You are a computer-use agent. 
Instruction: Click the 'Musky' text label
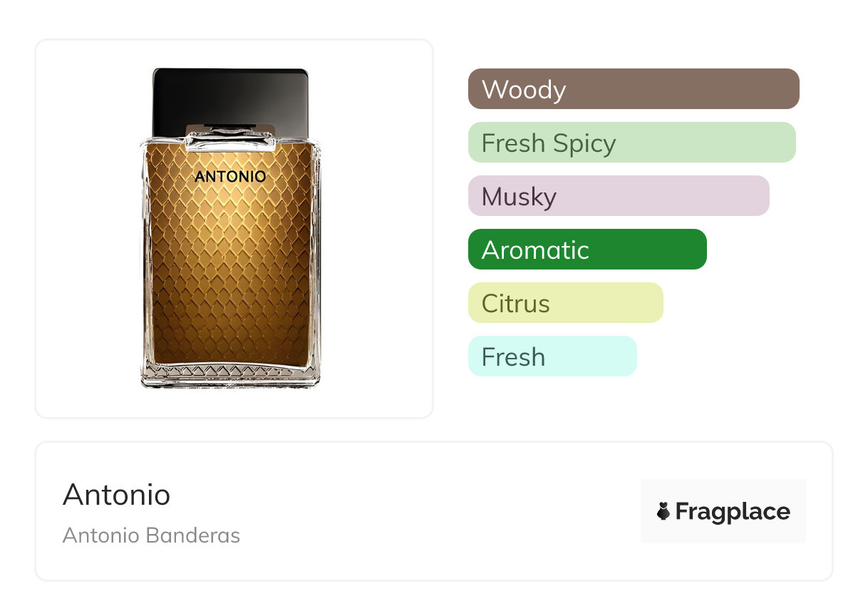coord(519,197)
